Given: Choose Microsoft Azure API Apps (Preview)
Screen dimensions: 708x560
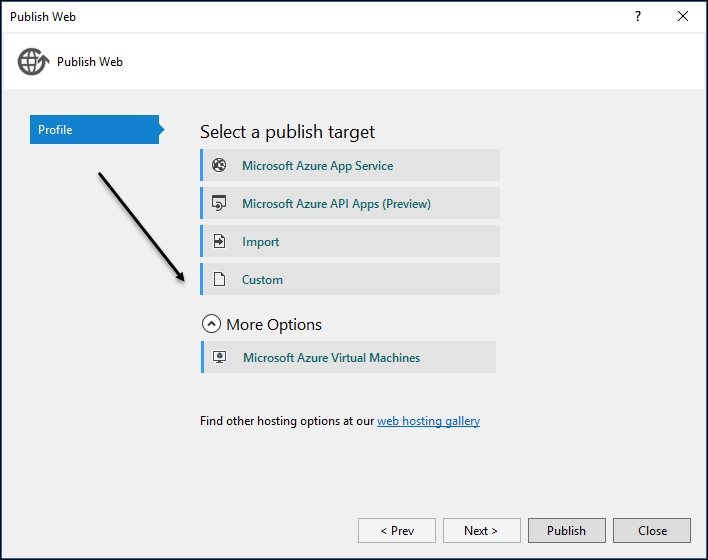Looking at the screenshot, I should (x=350, y=203).
